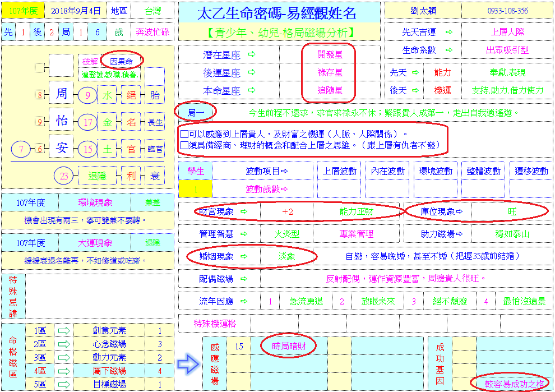The height and width of the screenshot is (392, 555).
Task: Click the empty small box above number 8
Action: point(39,68)
